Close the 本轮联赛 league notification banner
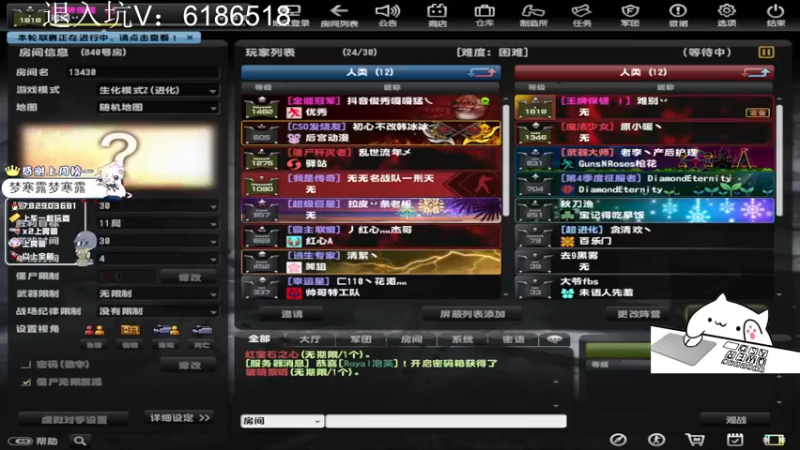 pos(190,37)
